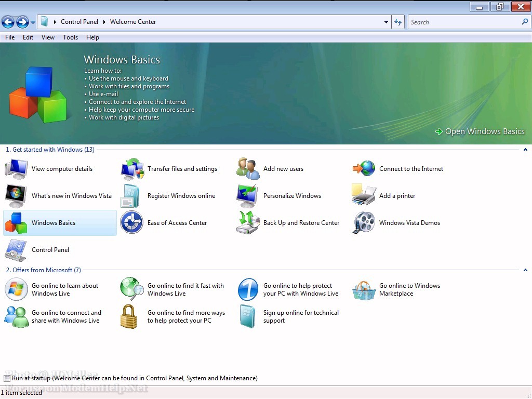Image resolution: width=532 pixels, height=399 pixels.
Task: Expand the arrow after Control Panel breadcrumb
Action: [104, 22]
